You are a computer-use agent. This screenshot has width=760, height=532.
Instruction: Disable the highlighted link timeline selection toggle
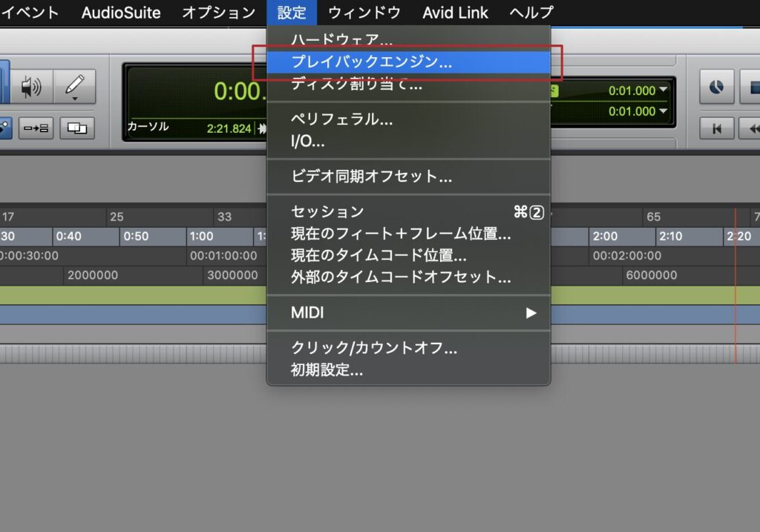tap(4, 126)
